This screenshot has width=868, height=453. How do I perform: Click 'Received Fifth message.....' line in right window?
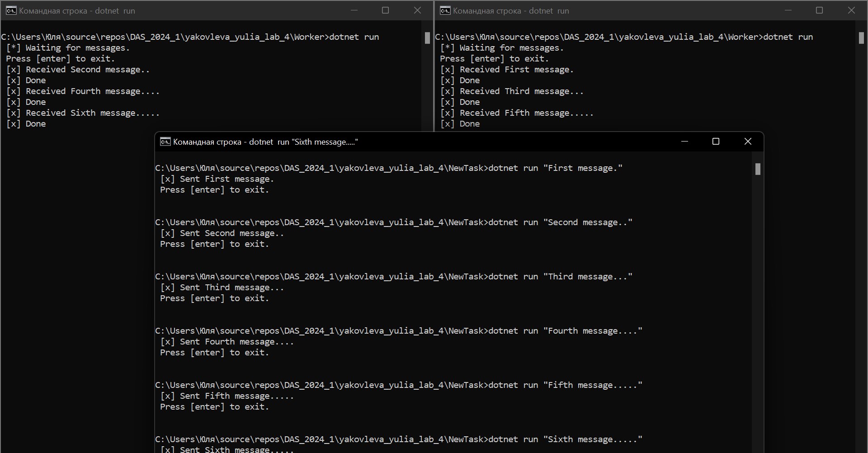point(517,113)
